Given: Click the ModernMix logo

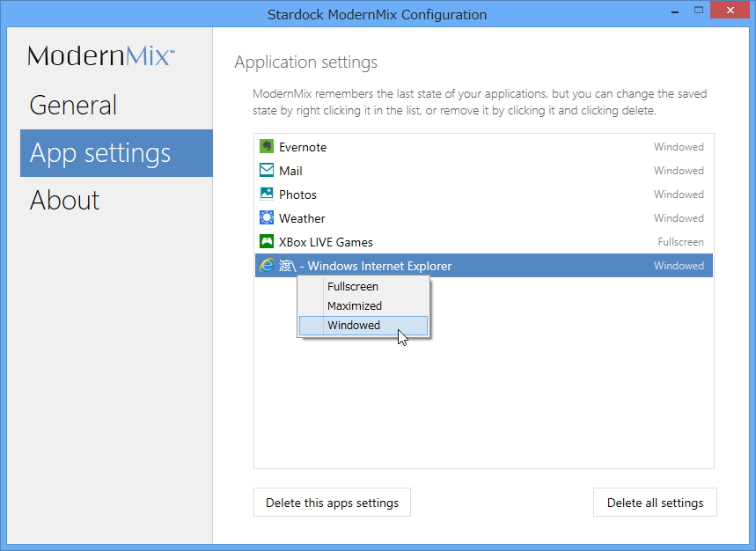Looking at the screenshot, I should 100,55.
